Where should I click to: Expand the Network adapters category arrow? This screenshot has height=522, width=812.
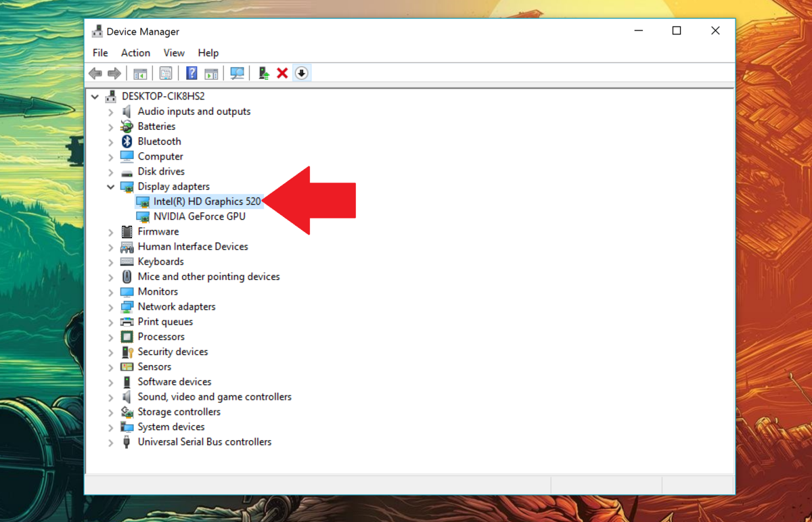(111, 307)
